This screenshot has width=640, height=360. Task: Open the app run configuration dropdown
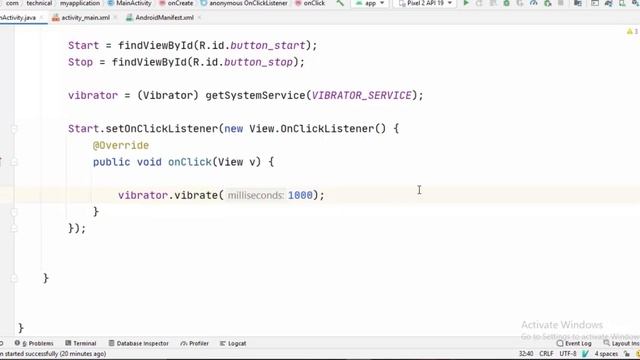370,3
